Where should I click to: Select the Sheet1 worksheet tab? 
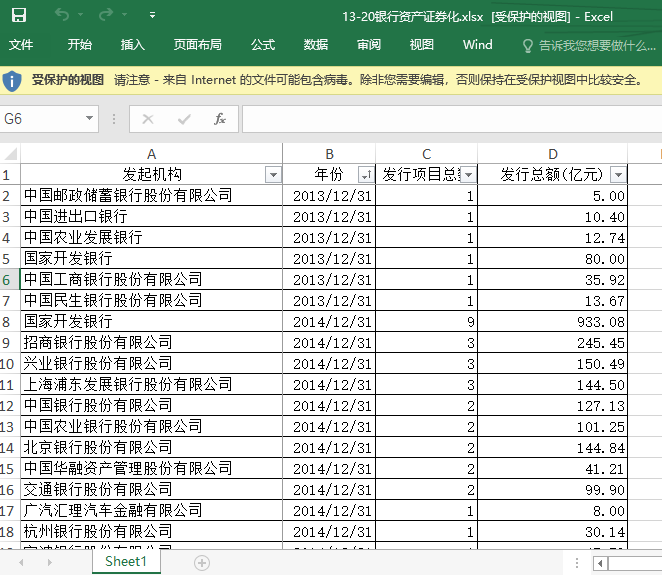tap(126, 562)
